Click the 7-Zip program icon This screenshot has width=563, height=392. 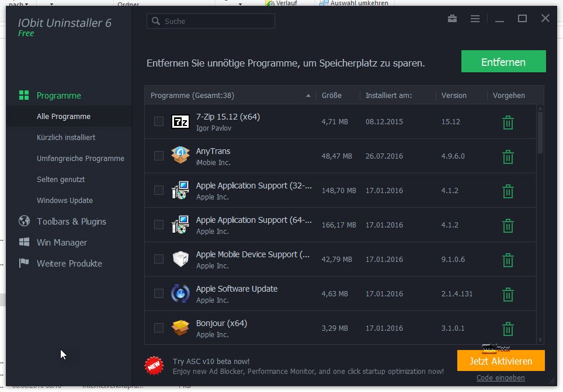point(180,121)
